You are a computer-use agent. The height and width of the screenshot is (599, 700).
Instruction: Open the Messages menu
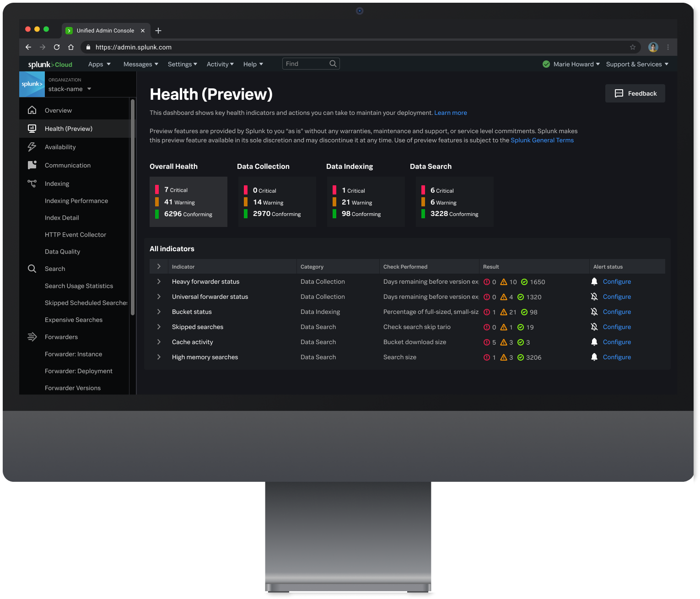click(x=141, y=64)
